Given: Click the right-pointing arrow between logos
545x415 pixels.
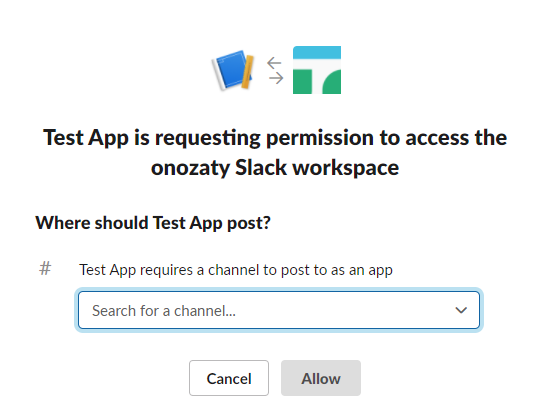Looking at the screenshot, I should [276, 78].
